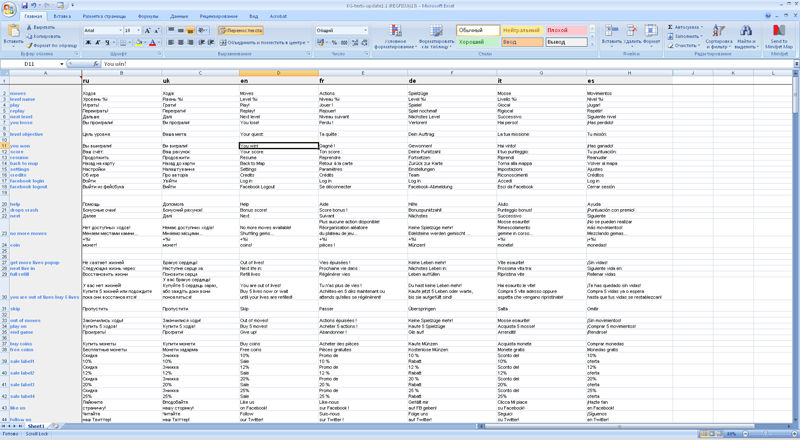Open Merge and Center dropdown arrow

tap(308, 42)
